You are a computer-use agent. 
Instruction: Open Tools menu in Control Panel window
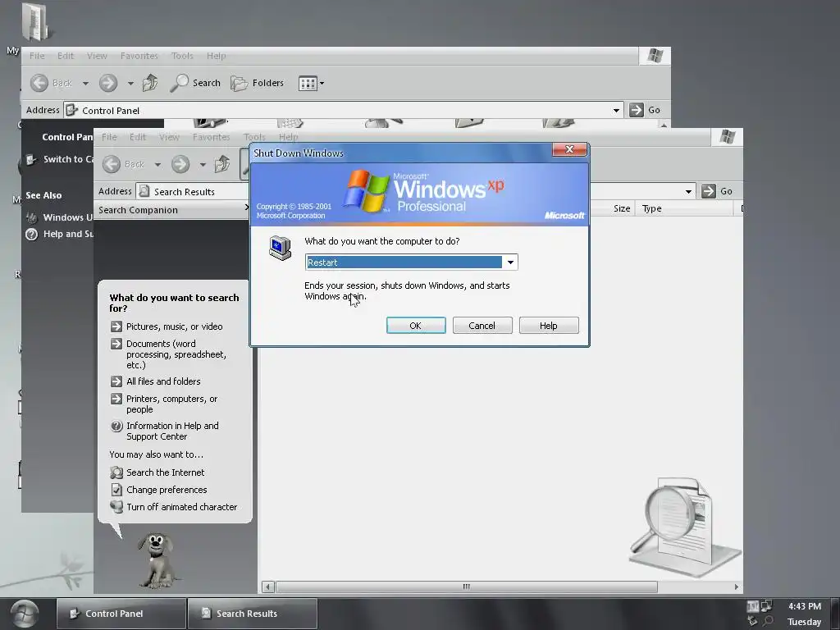(x=182, y=56)
